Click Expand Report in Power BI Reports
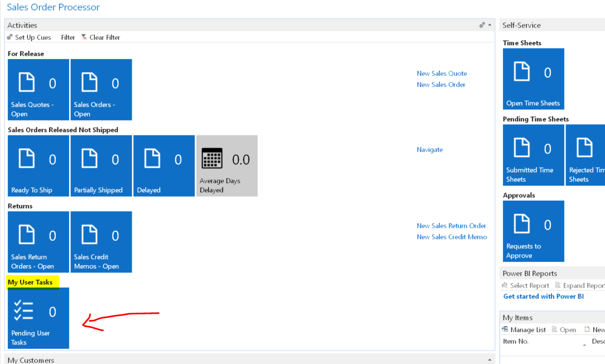This screenshot has width=605, height=364. coord(580,285)
